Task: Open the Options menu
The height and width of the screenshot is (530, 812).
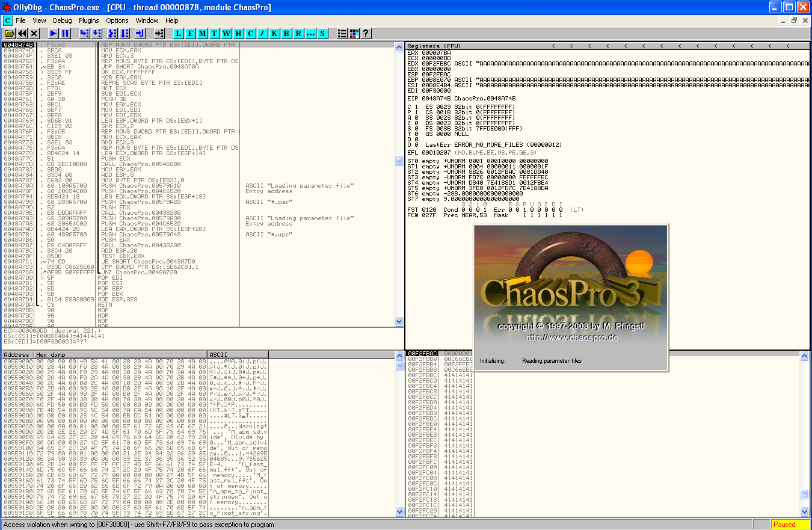Action: click(x=117, y=20)
